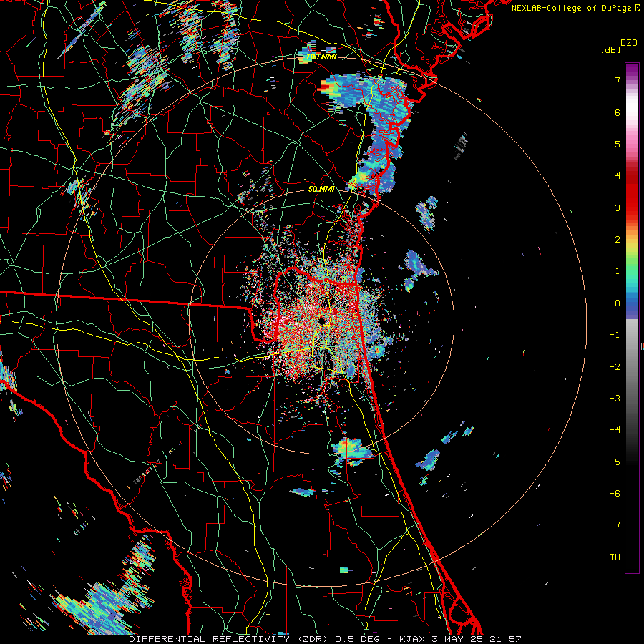This screenshot has width=644, height=644.
Task: Click the 3 MAY 25 date text
Action: point(457,639)
